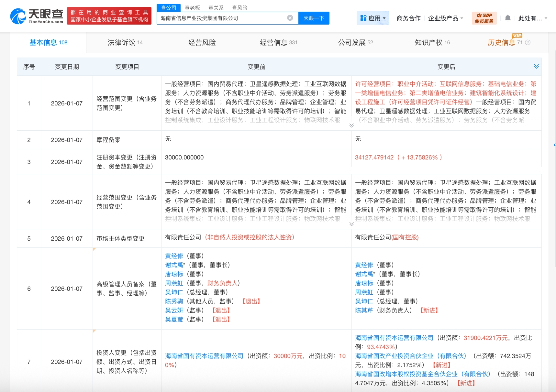Expand row 4 business scope text
556x392 pixels.
pos(351,224)
